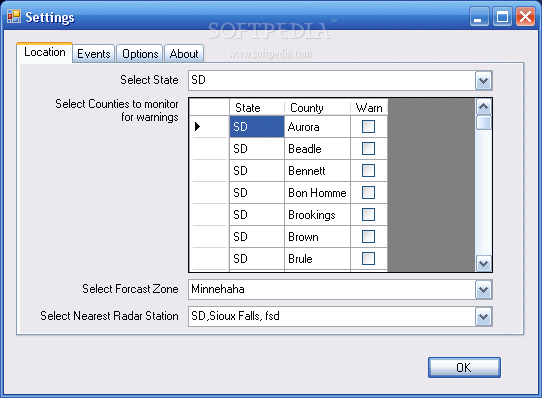Click the counties list scroll down arrow

[483, 263]
